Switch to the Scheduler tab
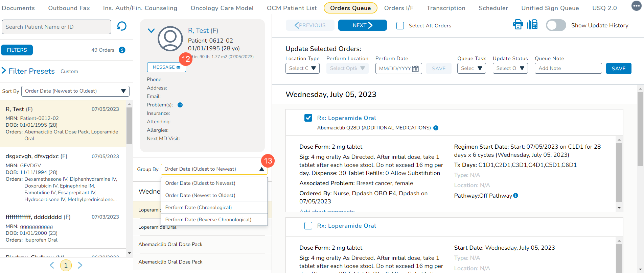The image size is (644, 273). (x=493, y=8)
